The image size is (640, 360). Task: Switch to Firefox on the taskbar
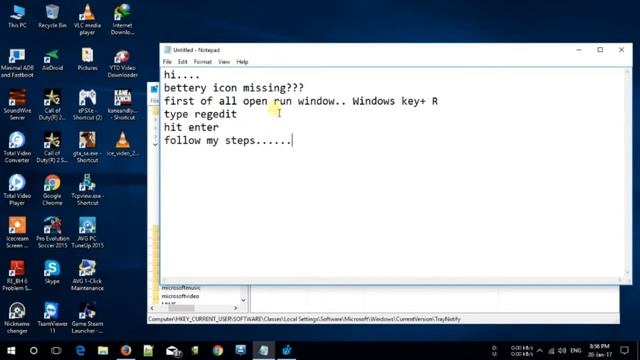click(126, 351)
